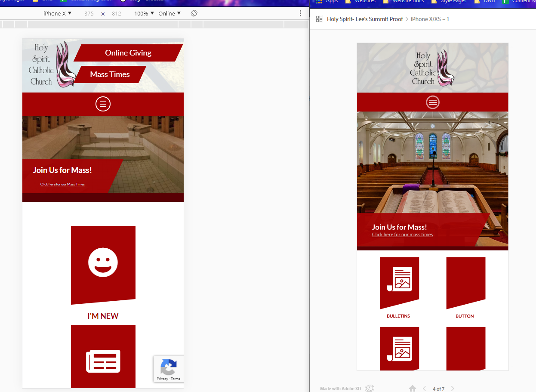Click the rotate device orientation icon
This screenshot has height=392, width=536.
tap(194, 13)
